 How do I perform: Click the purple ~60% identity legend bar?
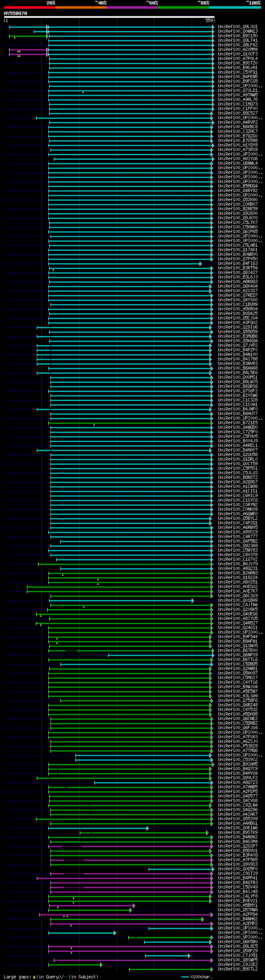132,7
